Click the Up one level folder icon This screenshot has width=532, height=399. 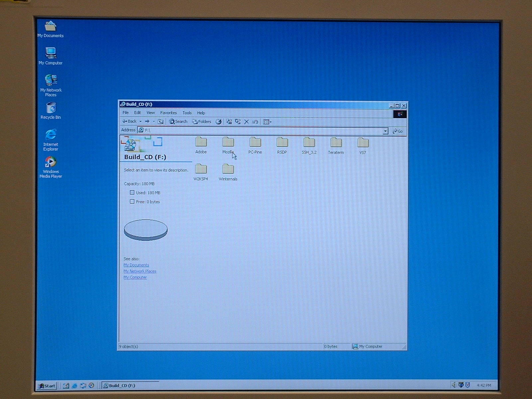point(161,122)
